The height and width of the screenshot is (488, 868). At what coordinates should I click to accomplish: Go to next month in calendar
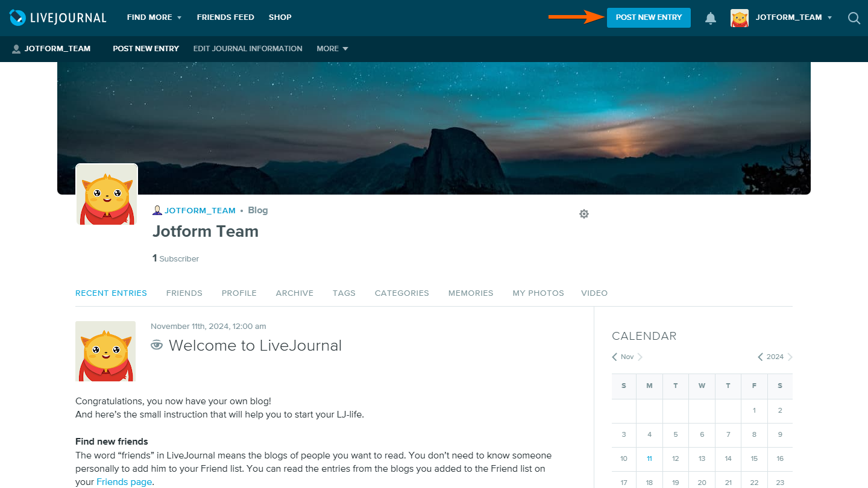pyautogui.click(x=640, y=357)
